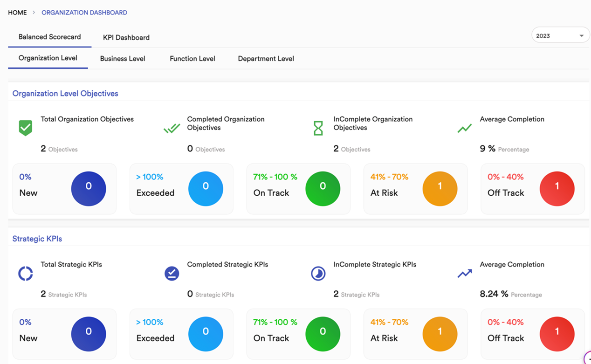Expand the Strategic KPIs section header

[x=37, y=239]
